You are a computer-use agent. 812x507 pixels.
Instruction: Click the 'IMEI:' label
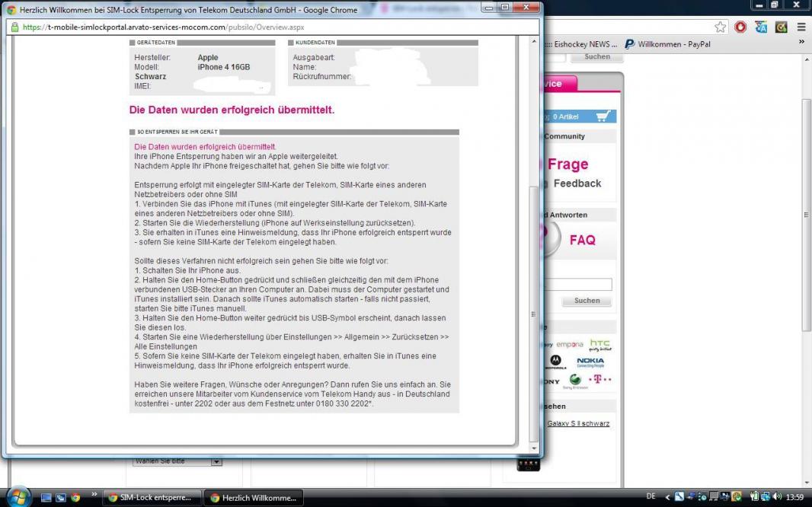point(142,86)
